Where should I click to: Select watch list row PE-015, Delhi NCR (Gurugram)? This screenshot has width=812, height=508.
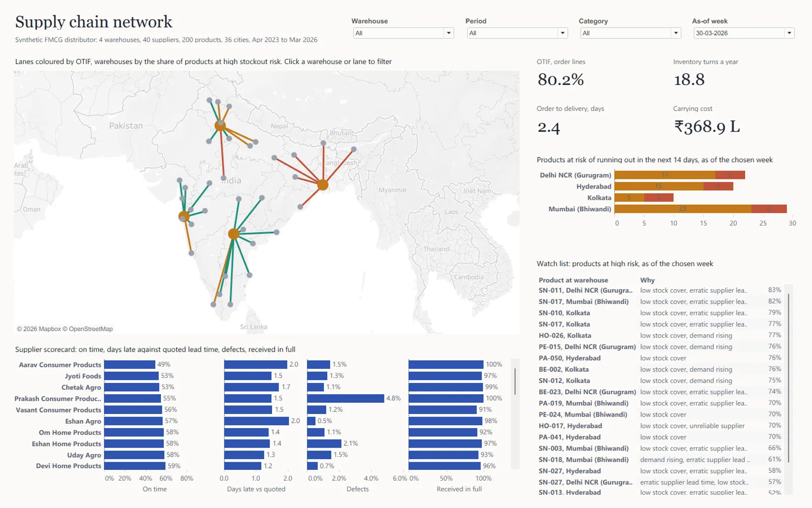pos(660,347)
